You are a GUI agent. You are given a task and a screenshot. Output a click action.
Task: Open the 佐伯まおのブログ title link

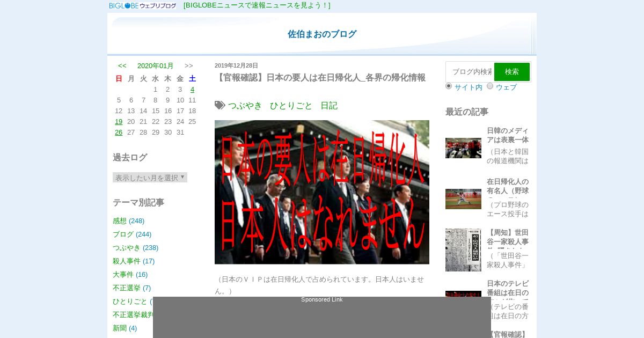[322, 34]
